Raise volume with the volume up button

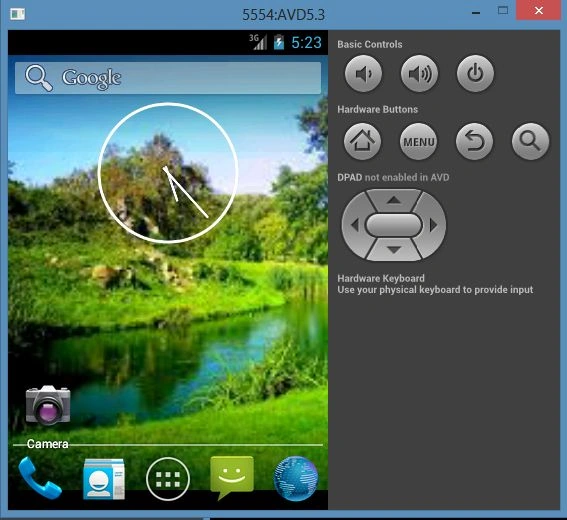pos(419,73)
